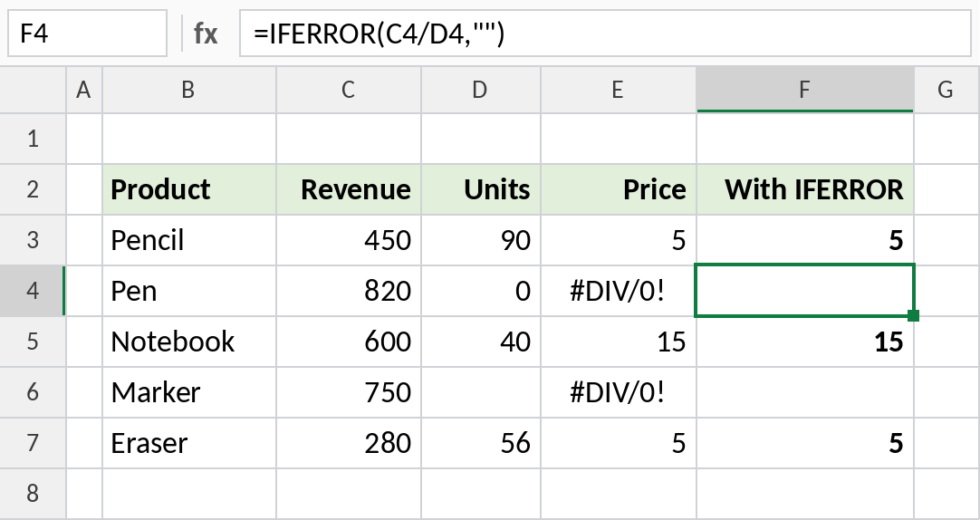Image resolution: width=980 pixels, height=520 pixels.
Task: Select the revenue cell 820
Action: [348, 291]
